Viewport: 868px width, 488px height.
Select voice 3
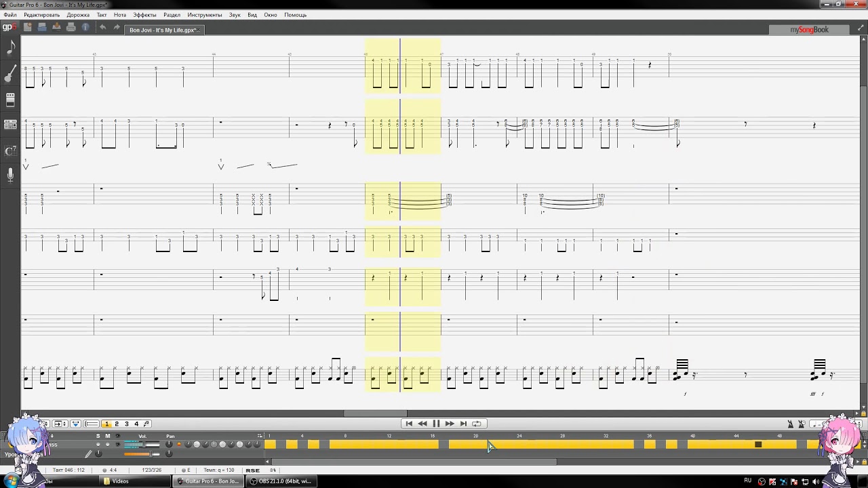point(126,424)
